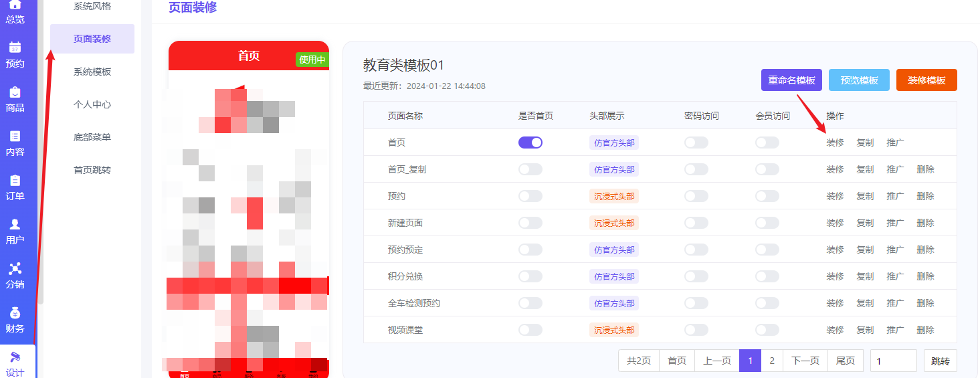
Task: Enable 会员访问 for the 积分兑换 row
Action: [x=767, y=276]
